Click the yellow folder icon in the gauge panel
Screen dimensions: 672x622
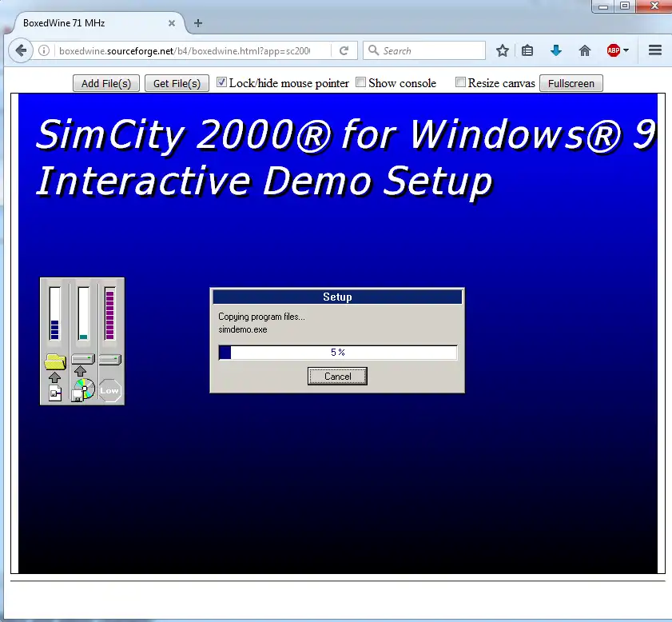click(x=55, y=362)
